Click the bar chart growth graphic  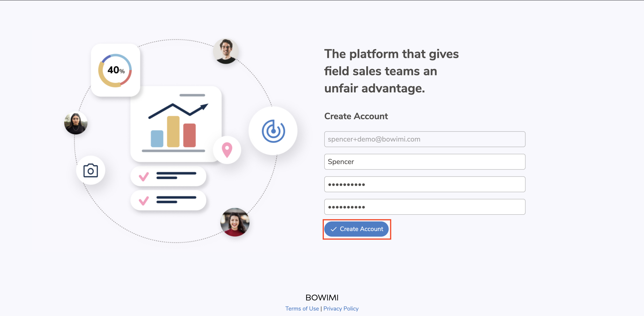click(x=176, y=124)
